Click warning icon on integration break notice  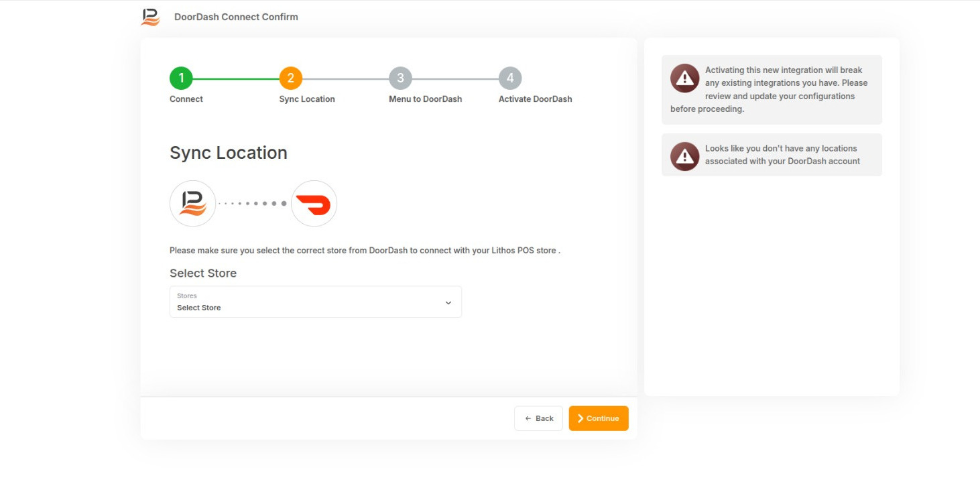[x=685, y=78]
